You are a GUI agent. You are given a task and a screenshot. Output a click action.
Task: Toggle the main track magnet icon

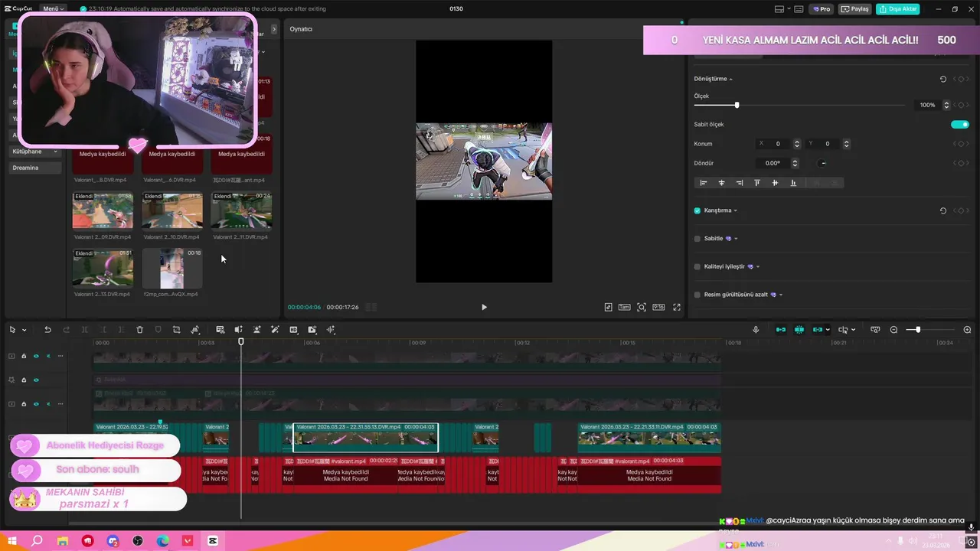point(780,330)
